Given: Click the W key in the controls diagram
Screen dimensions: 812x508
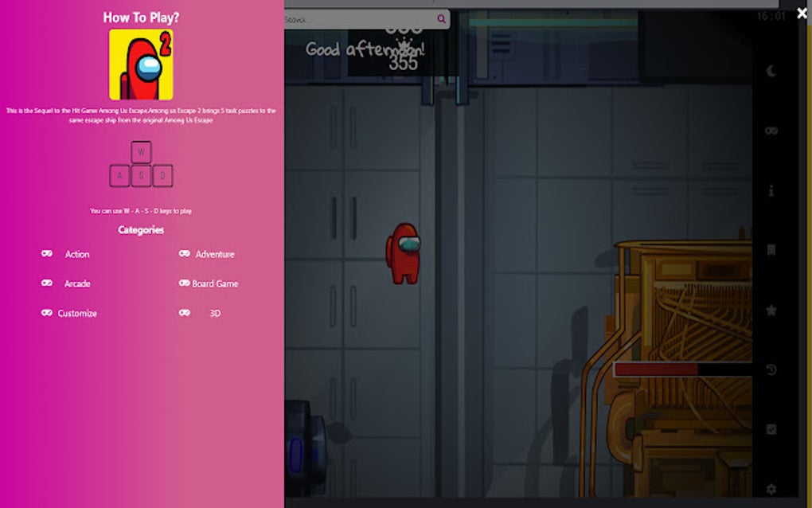Looking at the screenshot, I should coord(140,151).
